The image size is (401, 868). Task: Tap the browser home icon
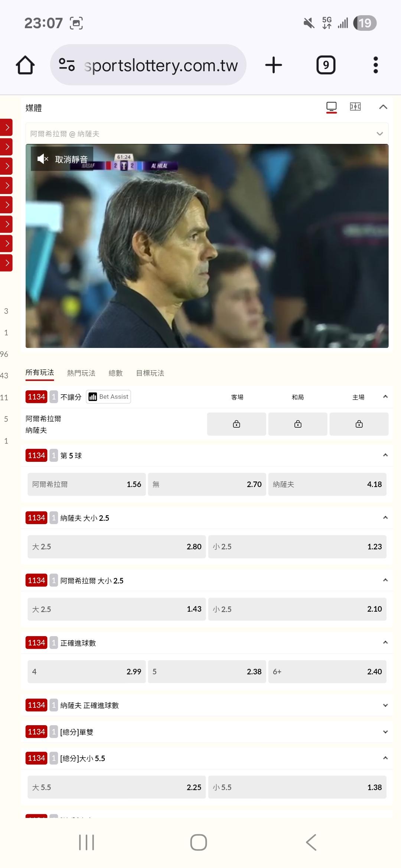pos(25,65)
